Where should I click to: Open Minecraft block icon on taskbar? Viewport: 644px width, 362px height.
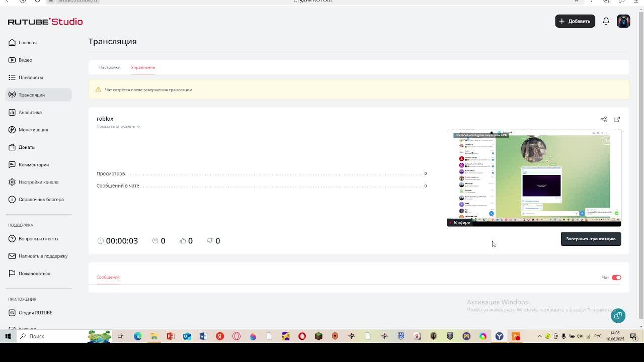318,336
